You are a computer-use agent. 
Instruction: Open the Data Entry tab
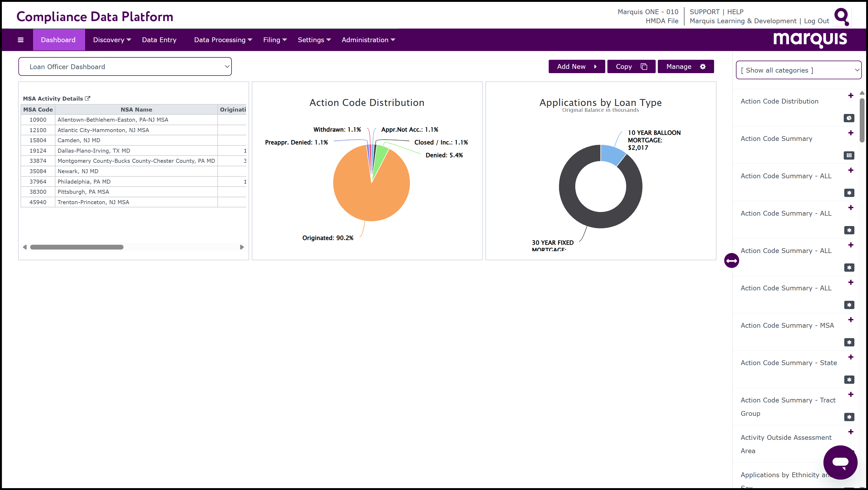[x=159, y=40]
